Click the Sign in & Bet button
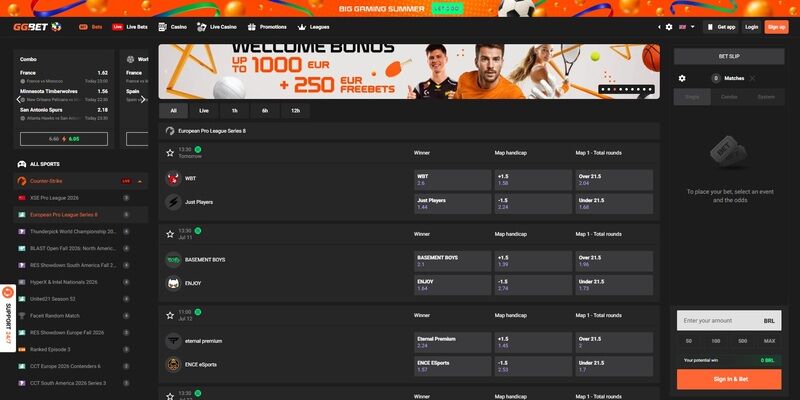Image resolution: width=800 pixels, height=400 pixels. pyautogui.click(x=729, y=379)
